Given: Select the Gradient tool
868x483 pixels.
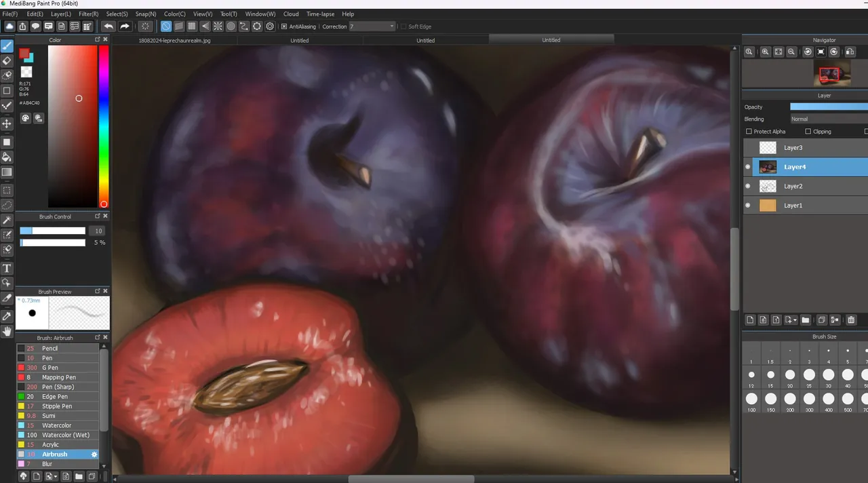Looking at the screenshot, I should point(7,172).
